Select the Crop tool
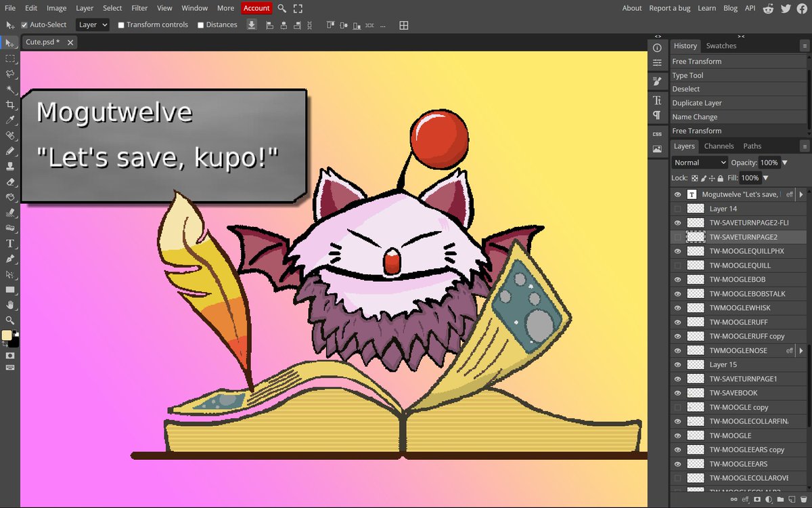812x508 pixels. tap(10, 105)
